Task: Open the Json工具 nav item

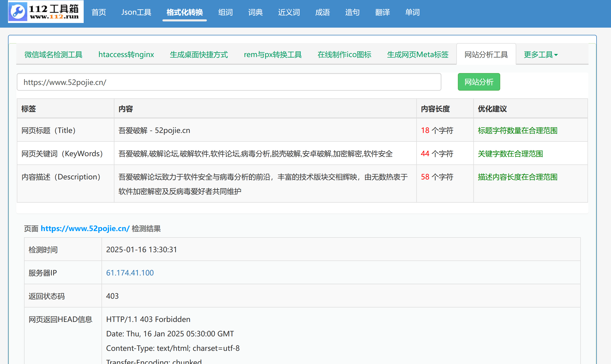Action: pyautogui.click(x=136, y=12)
